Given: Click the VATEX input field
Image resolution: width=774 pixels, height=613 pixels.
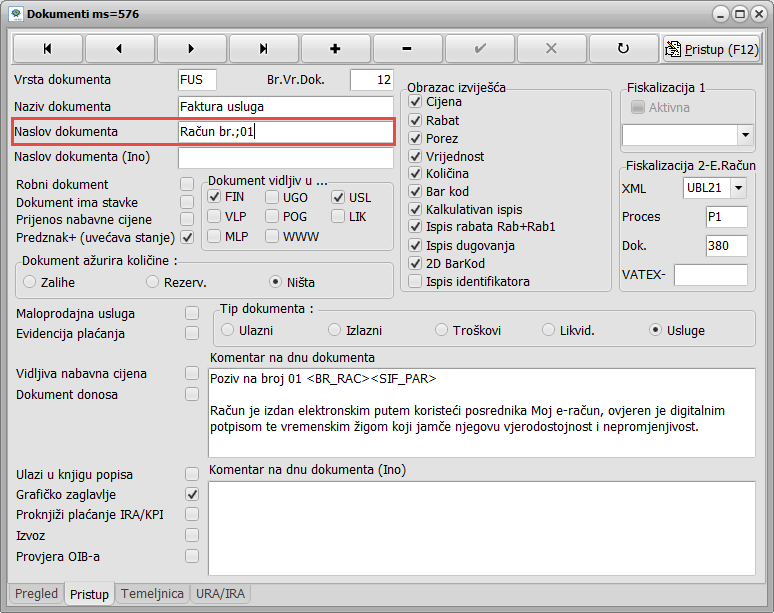Looking at the screenshot, I should pyautogui.click(x=710, y=275).
